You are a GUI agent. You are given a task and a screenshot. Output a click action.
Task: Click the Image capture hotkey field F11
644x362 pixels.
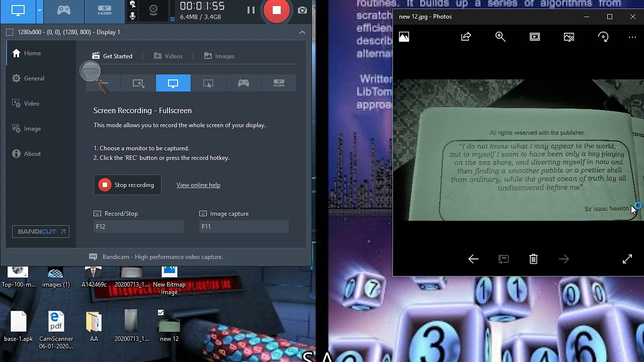244,227
